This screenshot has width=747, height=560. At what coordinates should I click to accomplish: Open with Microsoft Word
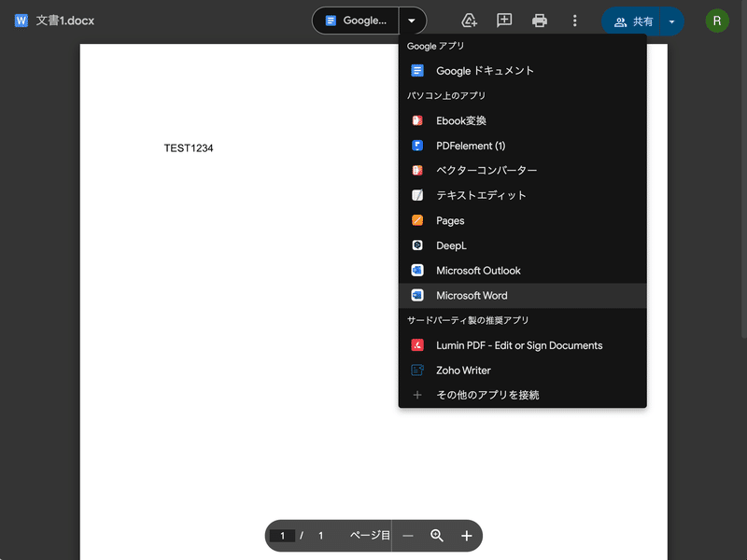(522, 295)
